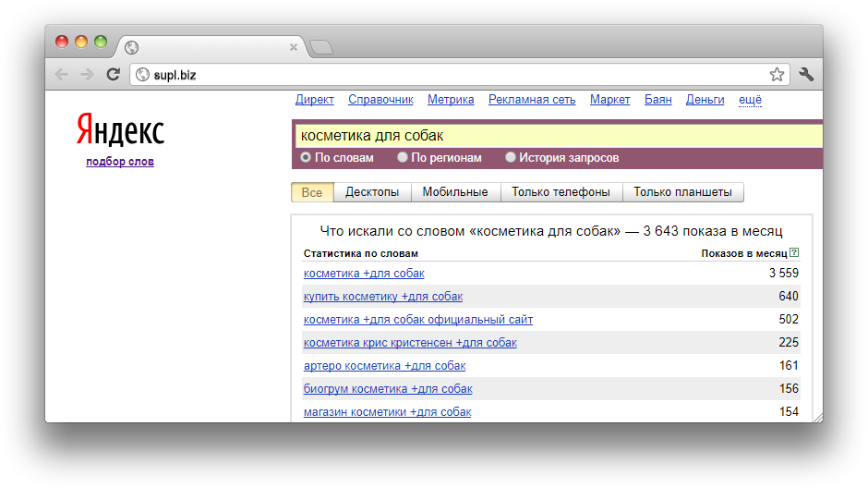Open the магазин косметики +для собак link
Viewport: 868px width, 488px height.
pyautogui.click(x=388, y=412)
